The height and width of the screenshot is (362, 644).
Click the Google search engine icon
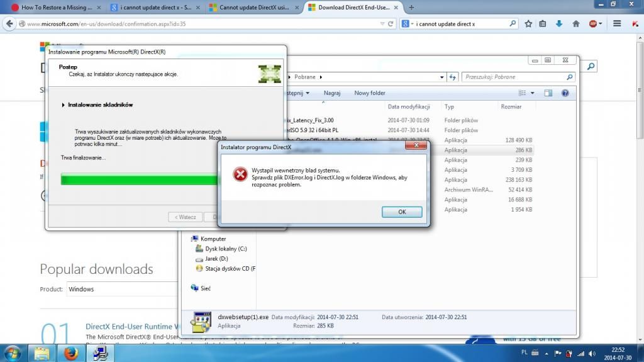(x=406, y=24)
